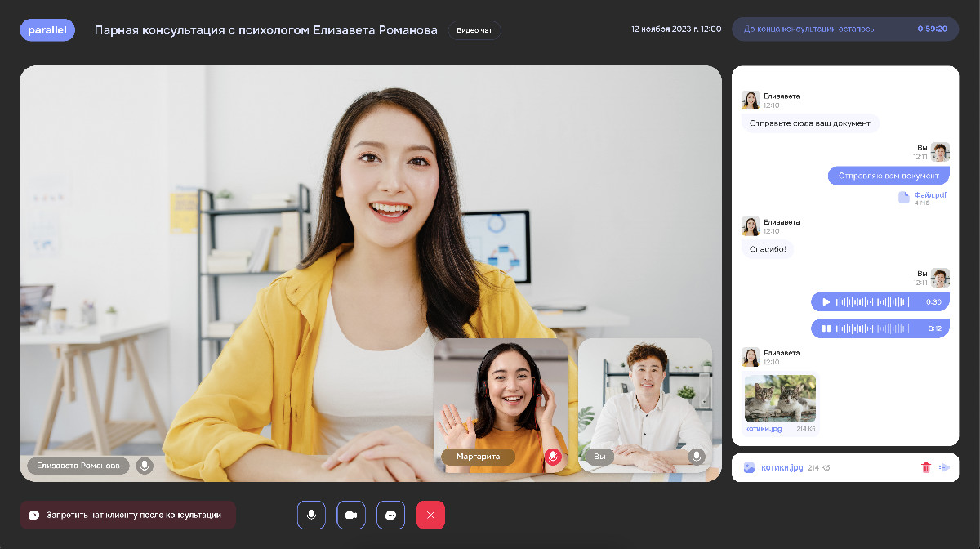Seek within the 0:30 audio waveform
Image resolution: width=980 pixels, height=549 pixels.
873,302
